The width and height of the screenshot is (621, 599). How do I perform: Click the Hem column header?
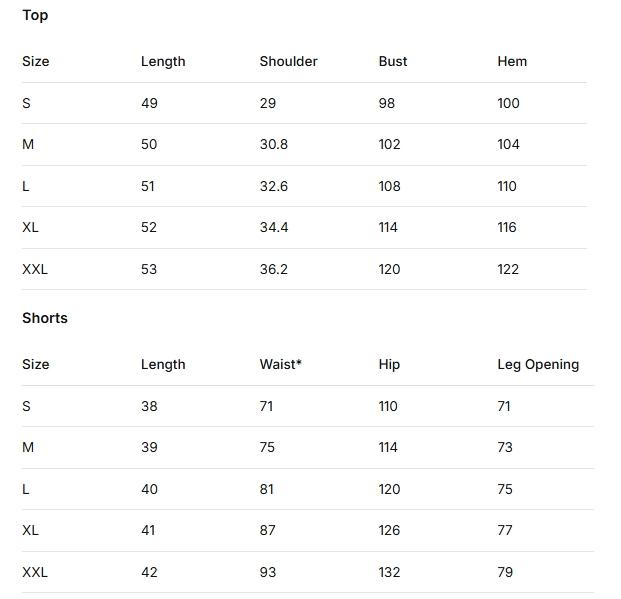tap(512, 61)
